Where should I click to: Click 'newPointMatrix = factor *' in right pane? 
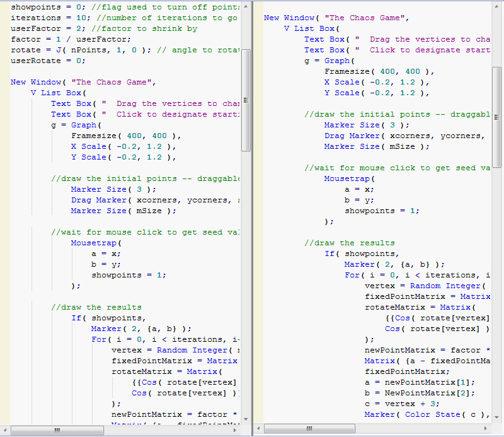428,350
